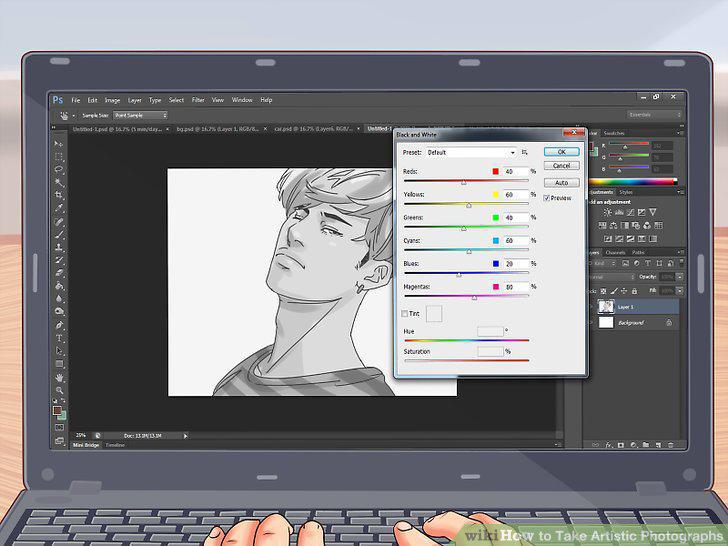The width and height of the screenshot is (728, 546).
Task: Open the Filter menu
Action: (198, 100)
